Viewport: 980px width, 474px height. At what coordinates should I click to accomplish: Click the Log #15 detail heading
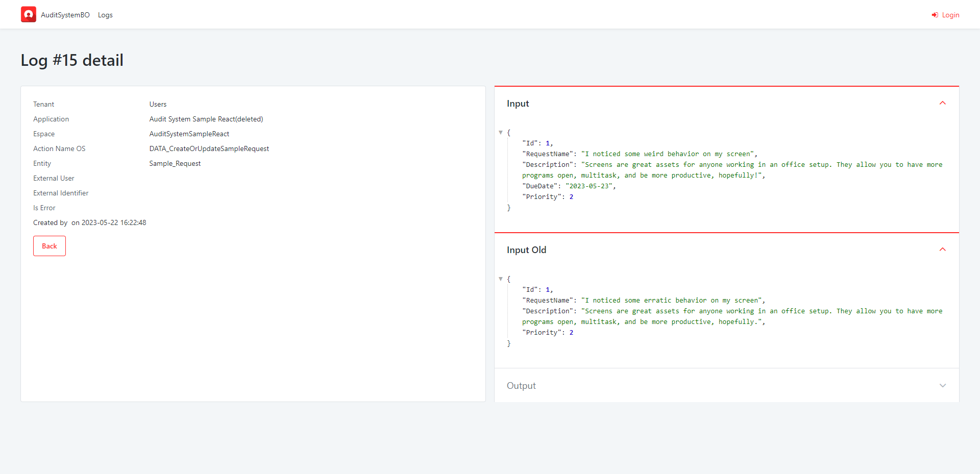[x=72, y=60]
